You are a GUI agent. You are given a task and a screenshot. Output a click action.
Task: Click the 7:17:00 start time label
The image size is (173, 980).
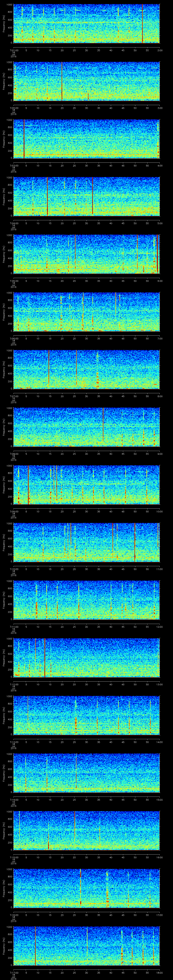click(x=14, y=972)
